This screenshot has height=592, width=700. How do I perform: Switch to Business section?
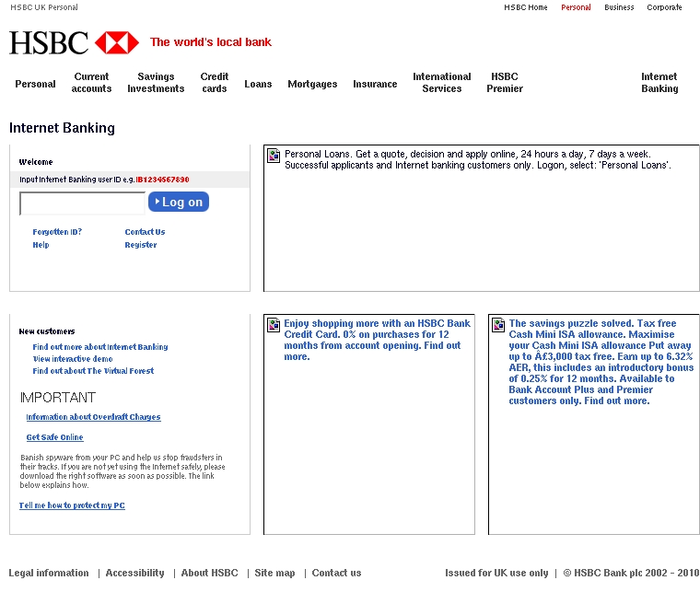pyautogui.click(x=619, y=7)
